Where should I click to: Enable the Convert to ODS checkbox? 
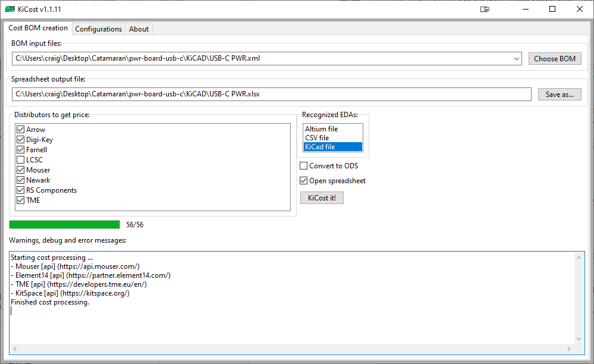click(303, 166)
